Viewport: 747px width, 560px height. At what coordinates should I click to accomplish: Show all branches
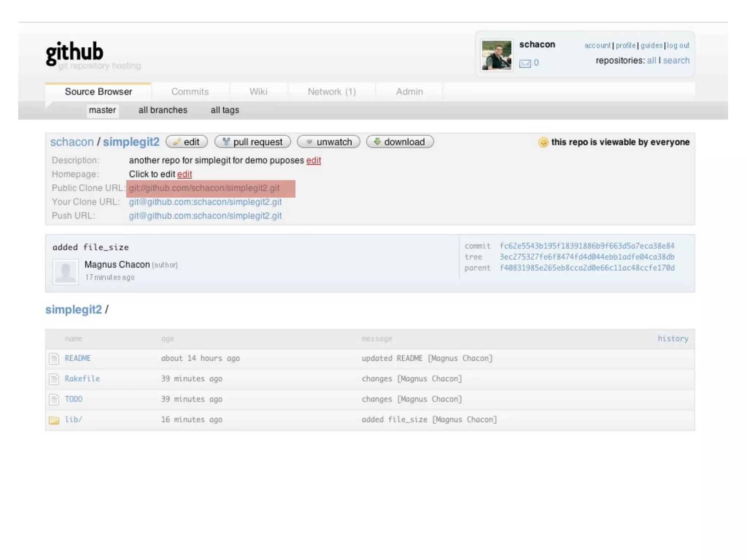163,110
